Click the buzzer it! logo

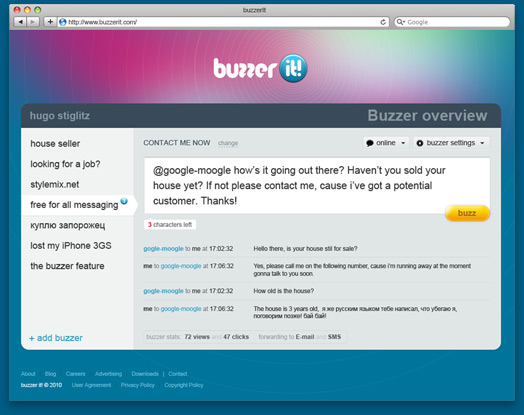click(x=260, y=68)
